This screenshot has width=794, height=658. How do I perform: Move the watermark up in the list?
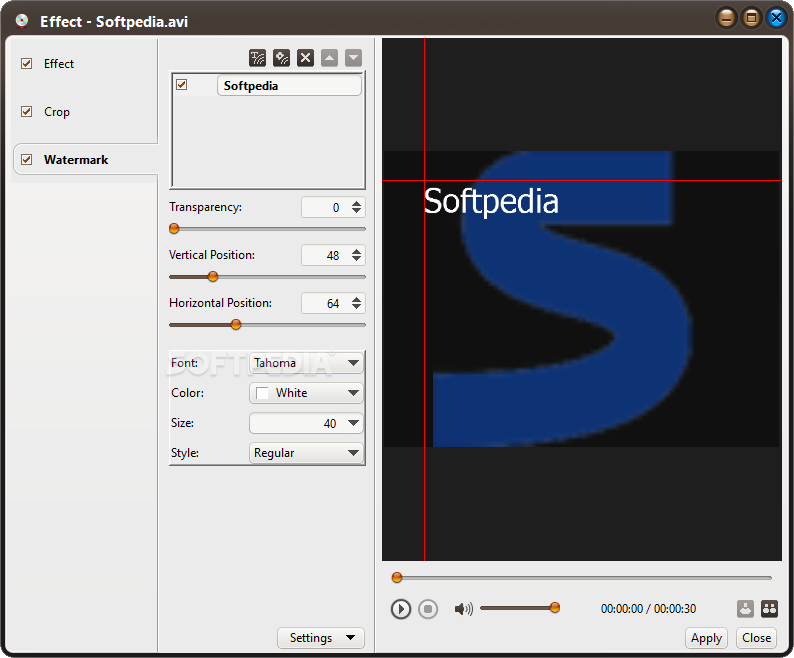[330, 58]
